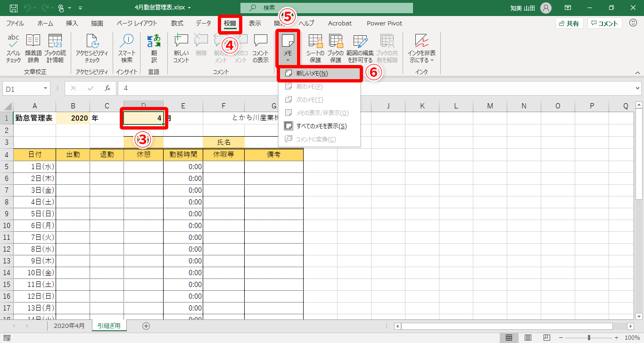Collapse the ribbon with the chevron
The image size is (644, 343).
click(637, 73)
